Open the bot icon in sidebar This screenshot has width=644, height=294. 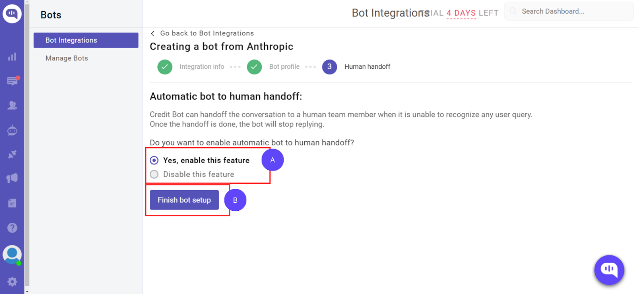12,130
